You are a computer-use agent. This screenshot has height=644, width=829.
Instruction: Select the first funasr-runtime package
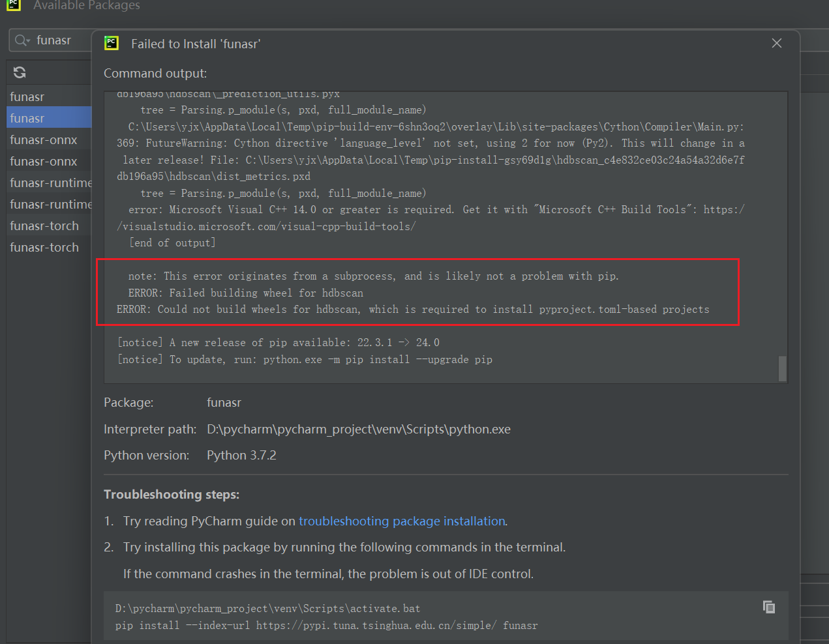point(49,183)
